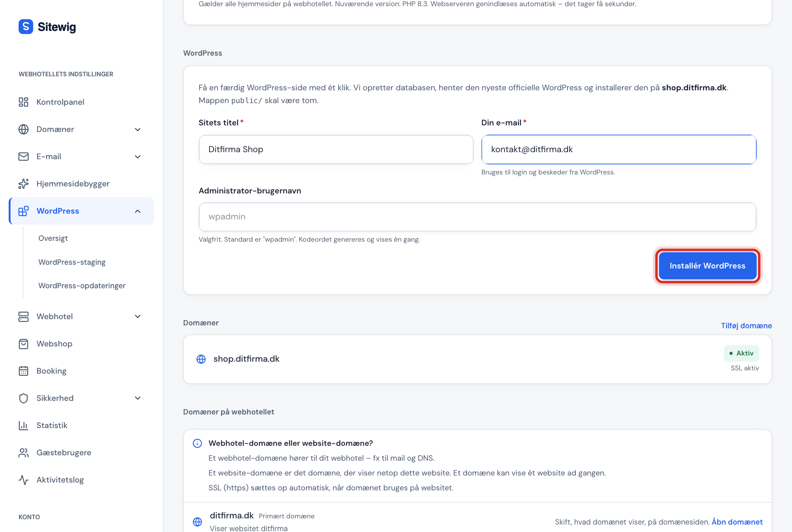Click the Åbn domænet link
This screenshot has width=792, height=532.
coord(737,522)
